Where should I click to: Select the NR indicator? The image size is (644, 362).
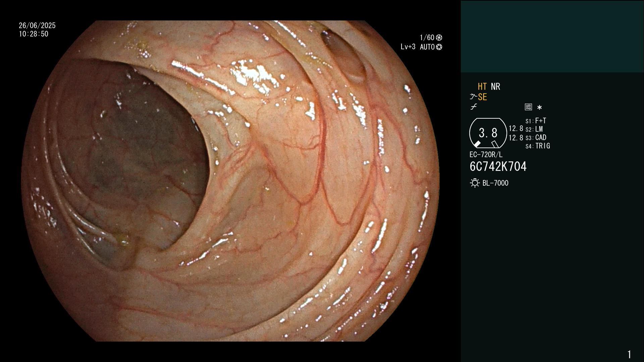point(495,86)
